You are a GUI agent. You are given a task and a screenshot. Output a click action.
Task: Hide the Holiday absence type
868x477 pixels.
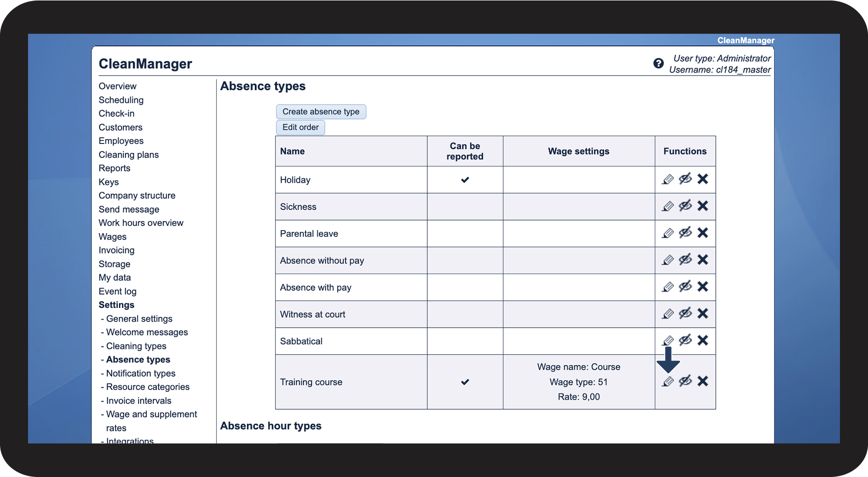tap(685, 179)
